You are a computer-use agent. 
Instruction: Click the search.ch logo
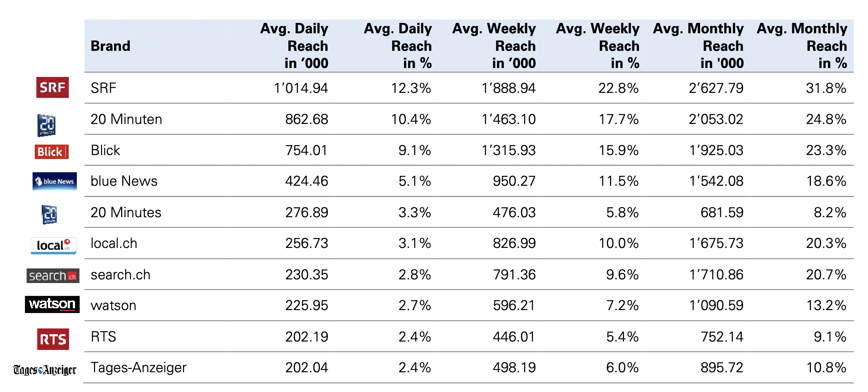click(x=53, y=276)
